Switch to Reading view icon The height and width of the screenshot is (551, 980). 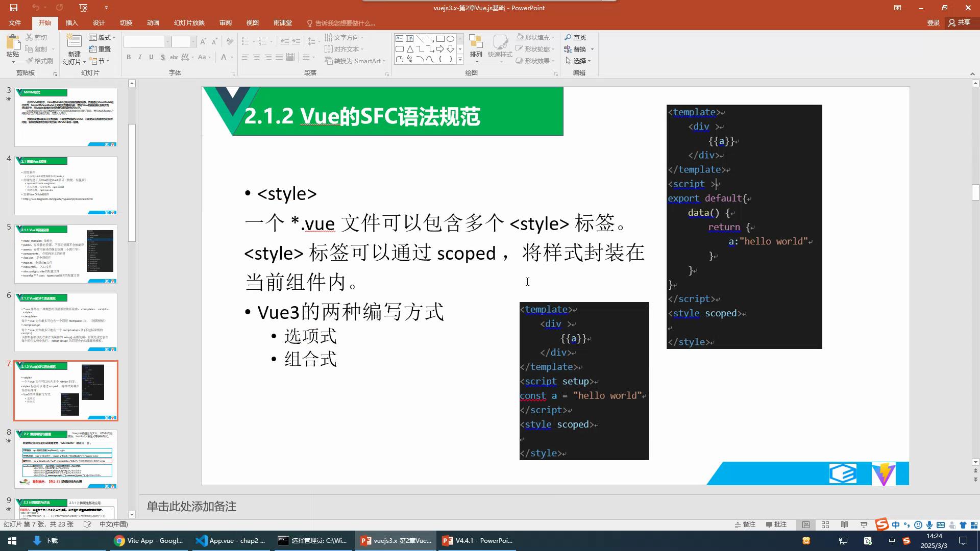[x=844, y=524]
